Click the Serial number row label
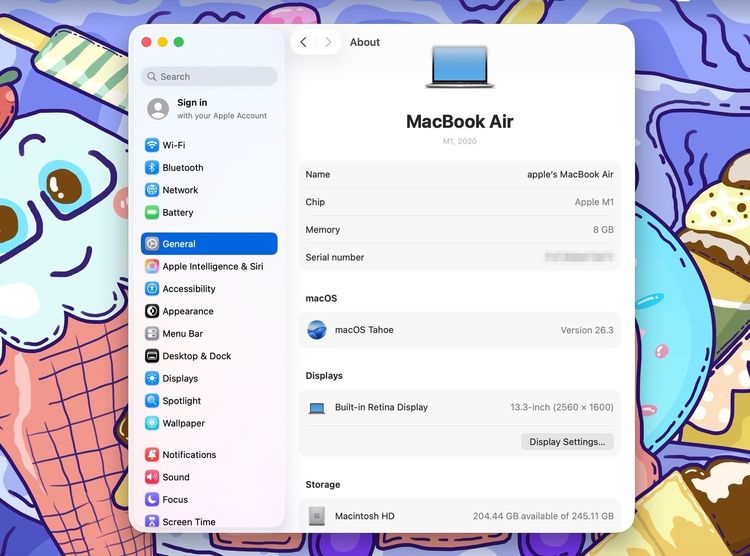 [x=335, y=257]
